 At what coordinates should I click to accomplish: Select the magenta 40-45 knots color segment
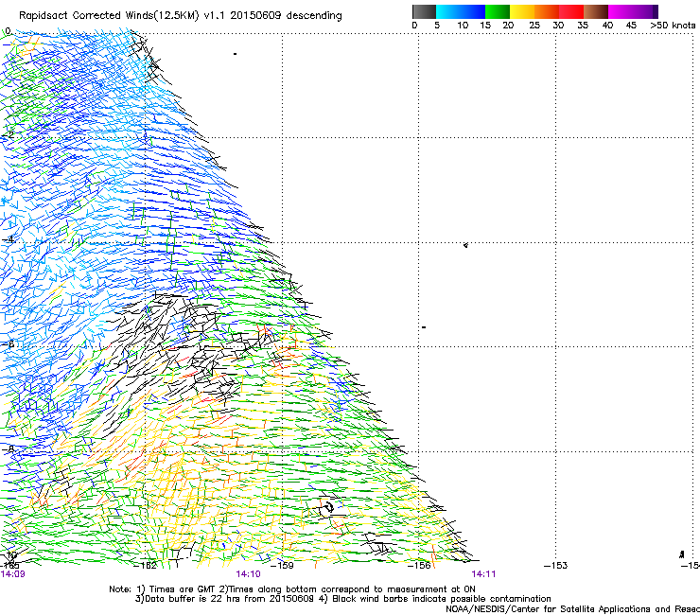point(621,11)
